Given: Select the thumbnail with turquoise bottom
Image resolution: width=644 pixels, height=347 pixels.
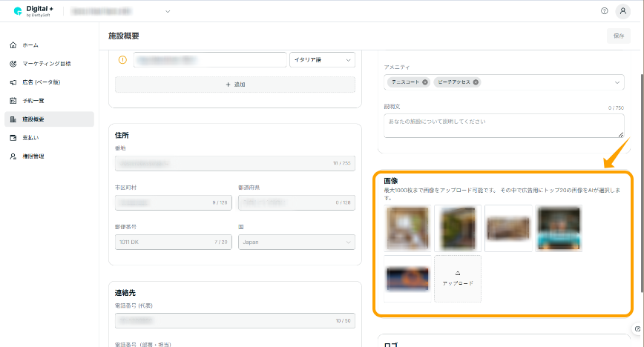Looking at the screenshot, I should [559, 228].
